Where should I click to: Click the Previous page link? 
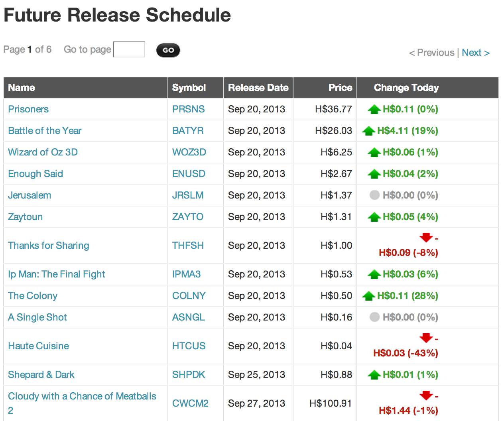(431, 53)
